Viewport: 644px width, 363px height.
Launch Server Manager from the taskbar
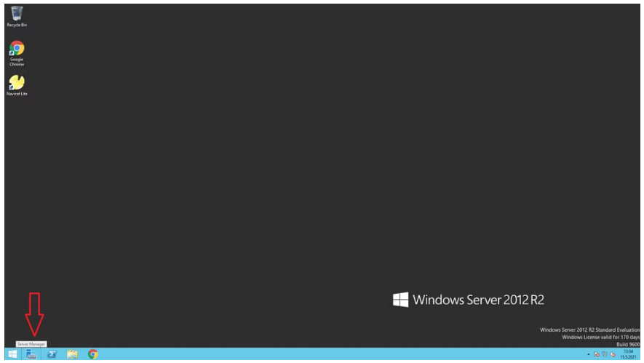(31, 354)
